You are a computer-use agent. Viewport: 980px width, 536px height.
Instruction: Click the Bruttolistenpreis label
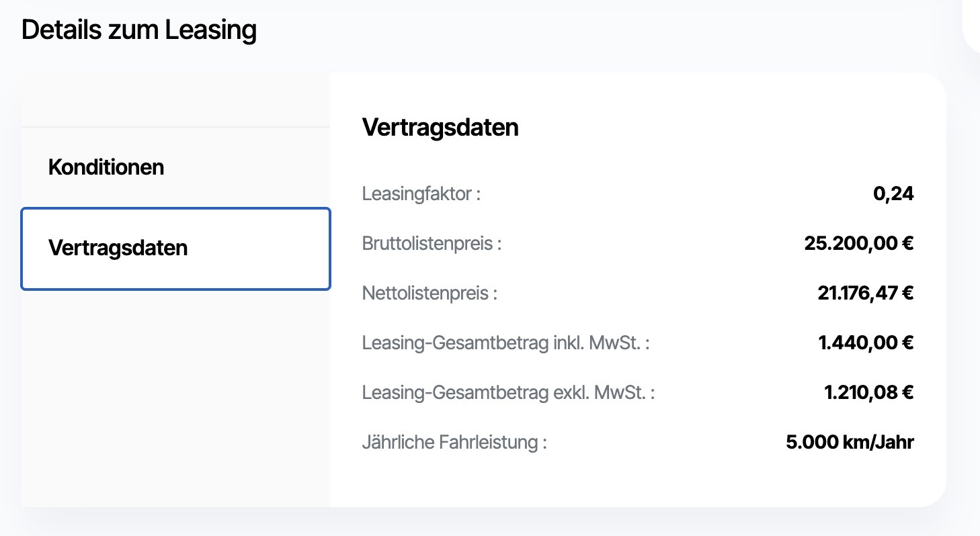[x=432, y=244]
